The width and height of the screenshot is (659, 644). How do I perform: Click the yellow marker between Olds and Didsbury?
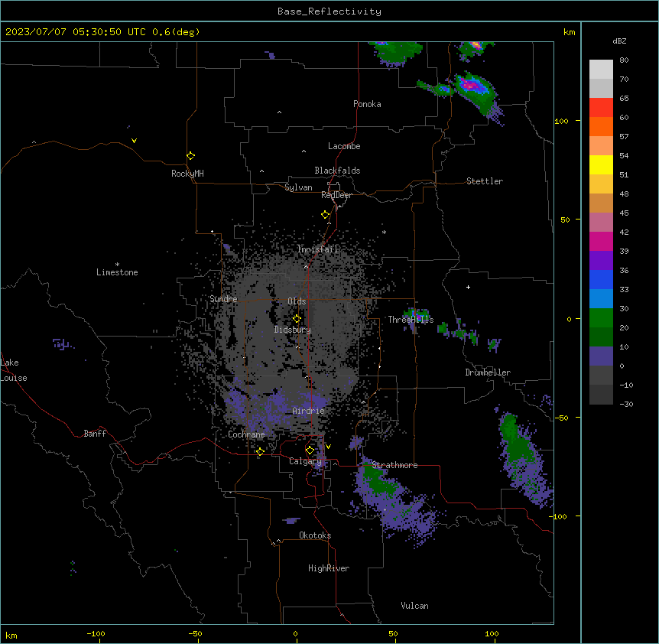coord(297,319)
